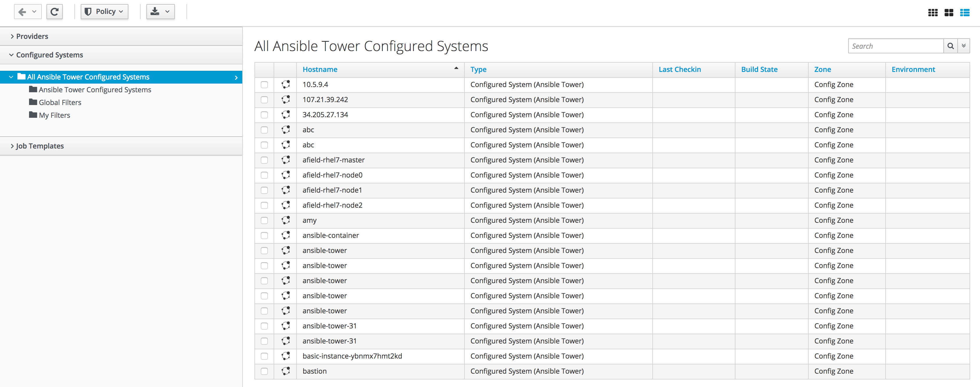Click the search magnifier button
Screen dimensions: 980x387
tap(950, 46)
